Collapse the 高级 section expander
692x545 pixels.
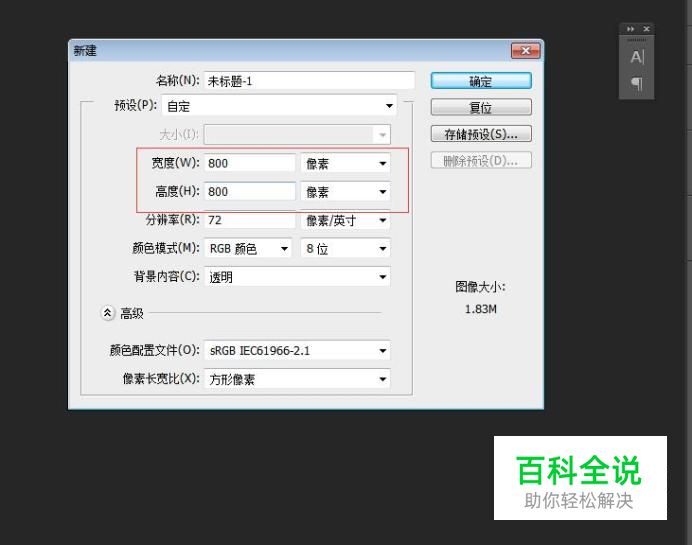coord(107,313)
